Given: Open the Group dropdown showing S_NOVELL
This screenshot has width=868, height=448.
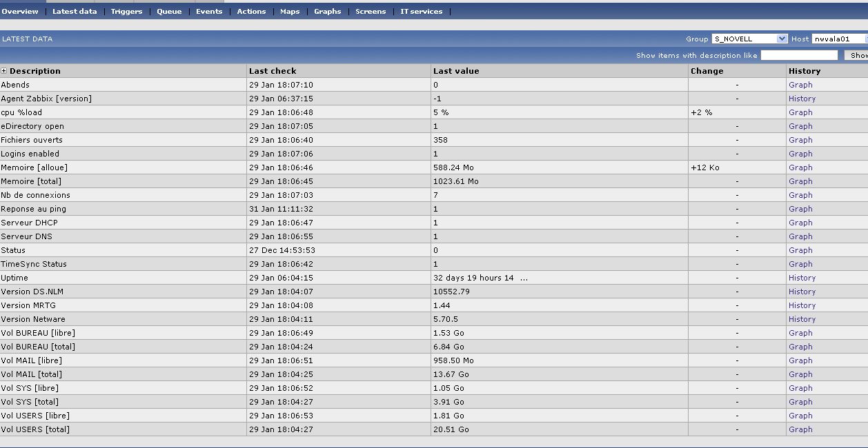Looking at the screenshot, I should pos(749,39).
